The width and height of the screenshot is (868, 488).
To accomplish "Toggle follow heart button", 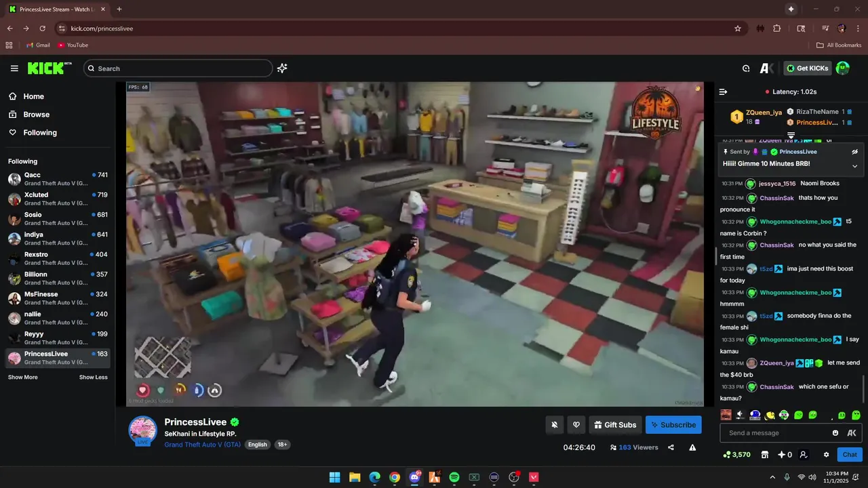I will [576, 425].
